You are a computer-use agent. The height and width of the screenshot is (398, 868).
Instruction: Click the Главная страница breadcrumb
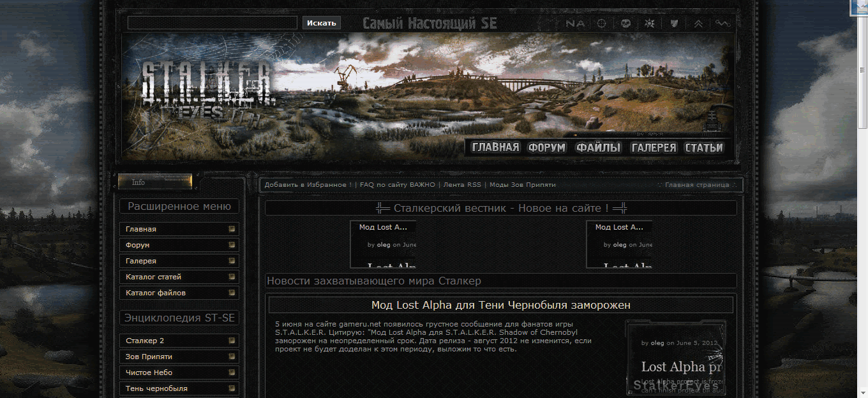(697, 185)
